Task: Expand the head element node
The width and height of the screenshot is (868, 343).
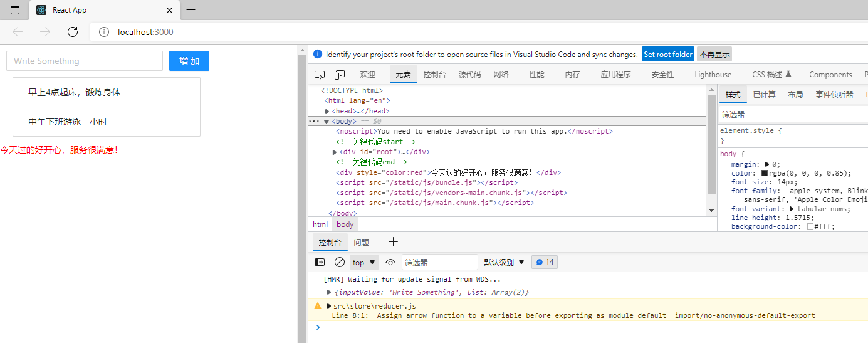Action: coord(327,111)
